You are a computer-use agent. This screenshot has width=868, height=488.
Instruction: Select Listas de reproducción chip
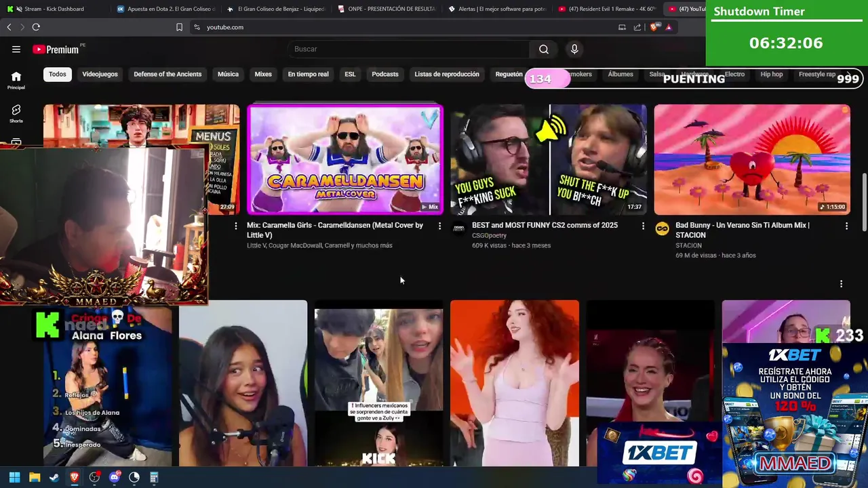click(x=447, y=74)
